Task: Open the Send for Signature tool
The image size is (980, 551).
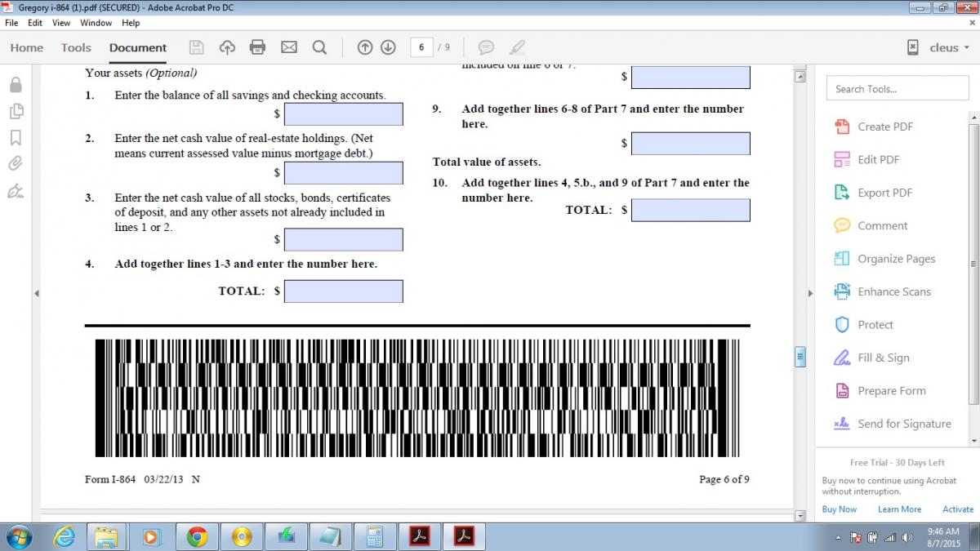Action: [x=891, y=424]
